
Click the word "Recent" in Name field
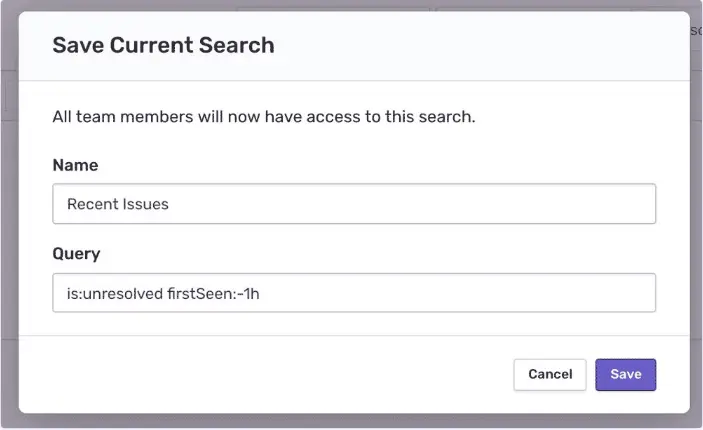(91, 204)
